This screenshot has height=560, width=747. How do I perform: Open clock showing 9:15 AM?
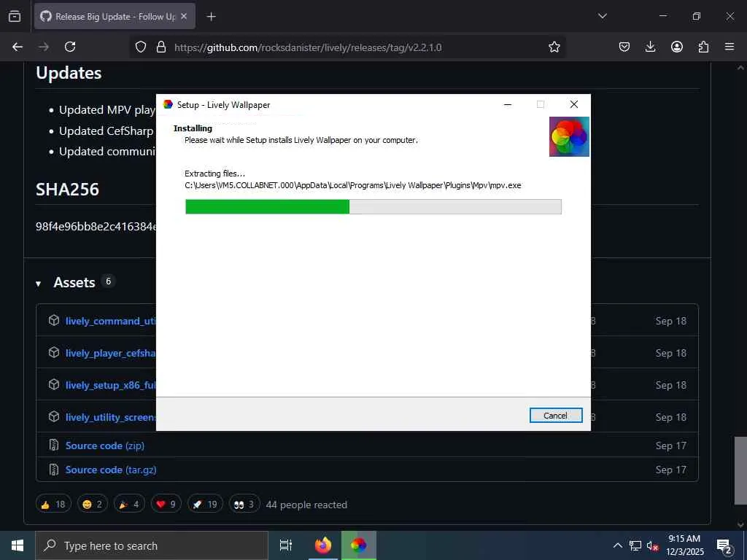pos(684,545)
